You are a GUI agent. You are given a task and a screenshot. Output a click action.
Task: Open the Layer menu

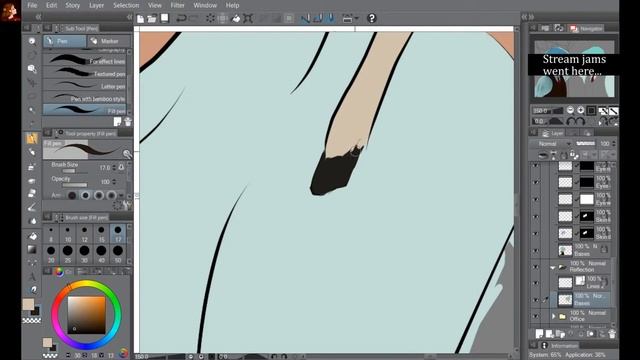click(x=96, y=5)
